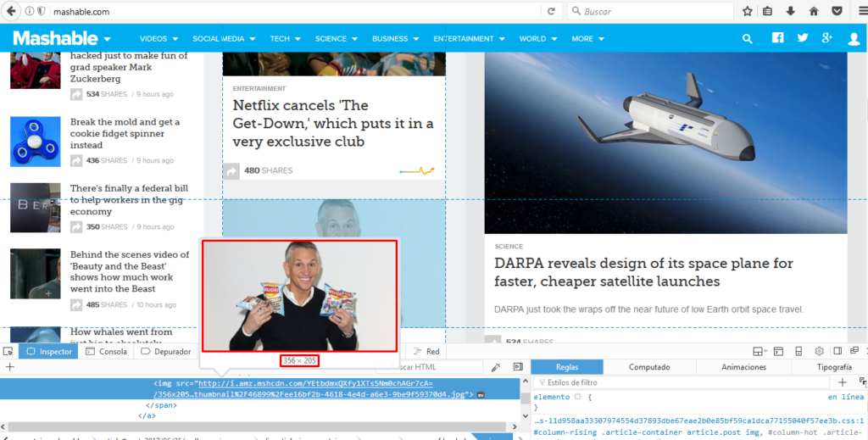
Task: Visit Mashable Google Plus icon
Action: (827, 37)
